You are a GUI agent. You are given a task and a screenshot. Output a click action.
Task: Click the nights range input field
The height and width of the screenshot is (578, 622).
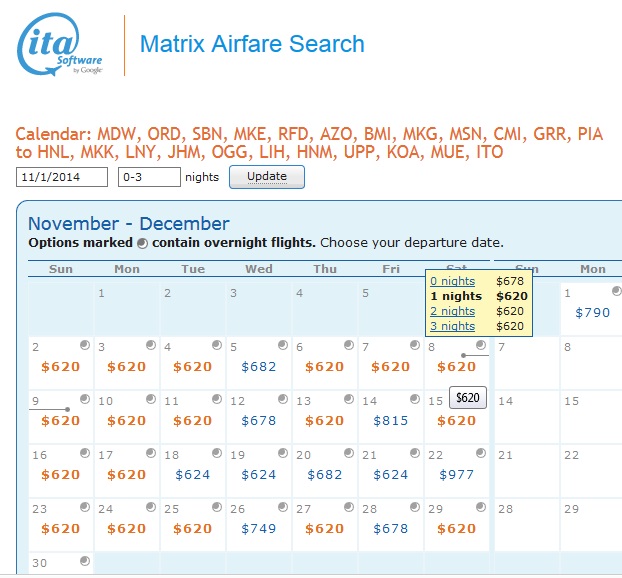149,177
